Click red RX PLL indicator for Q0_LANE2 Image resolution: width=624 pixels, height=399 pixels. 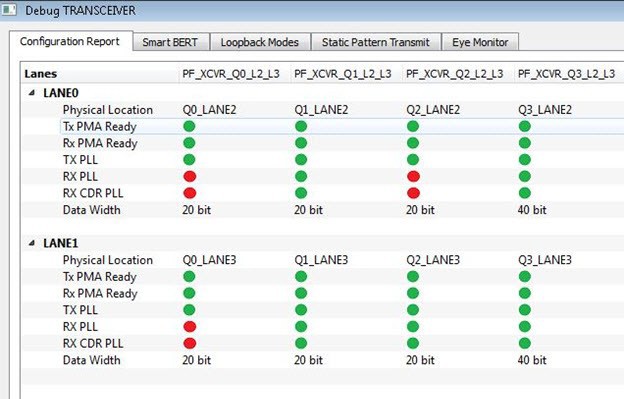pyautogui.click(x=189, y=176)
